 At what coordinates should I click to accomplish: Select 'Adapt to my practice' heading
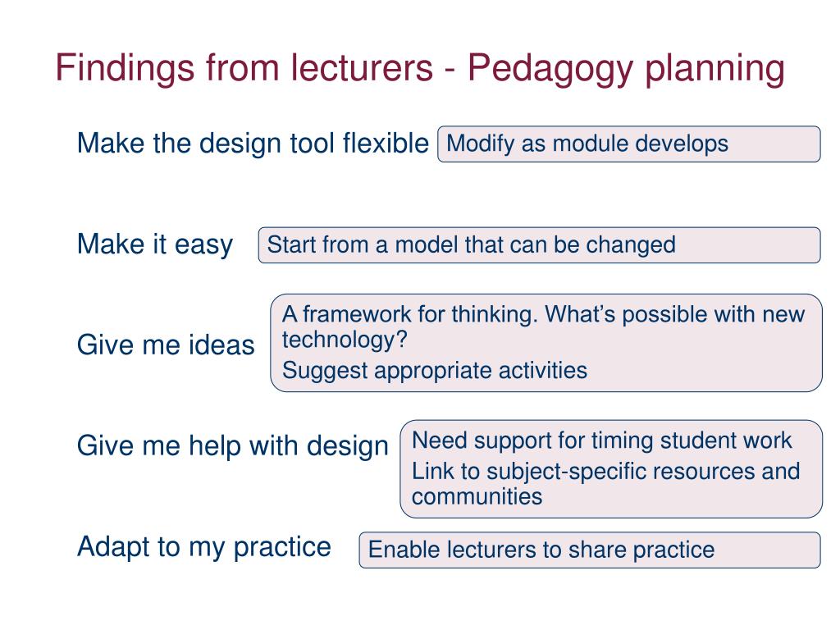coord(204,547)
